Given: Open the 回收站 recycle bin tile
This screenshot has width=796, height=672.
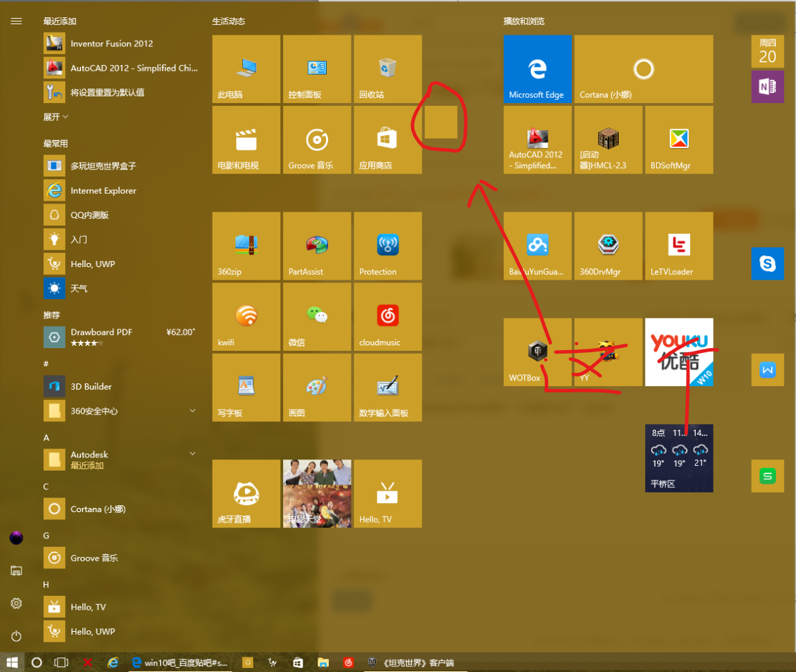Looking at the screenshot, I should tap(388, 69).
